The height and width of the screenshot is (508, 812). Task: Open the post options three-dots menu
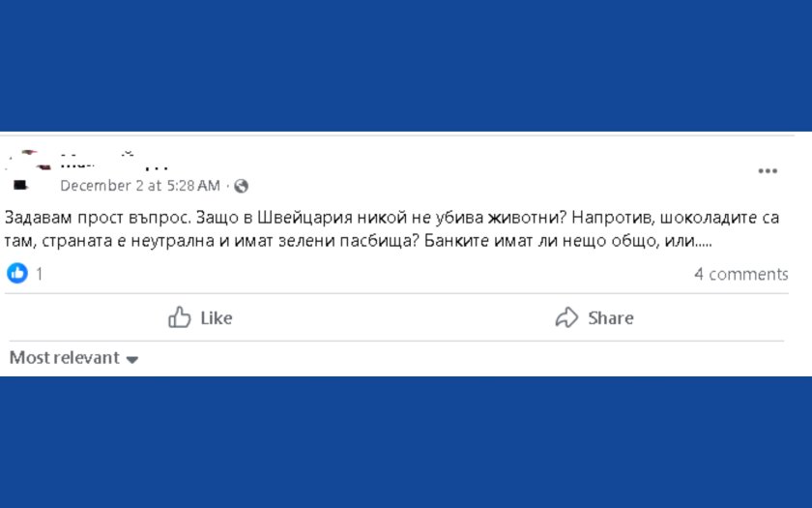pos(768,171)
